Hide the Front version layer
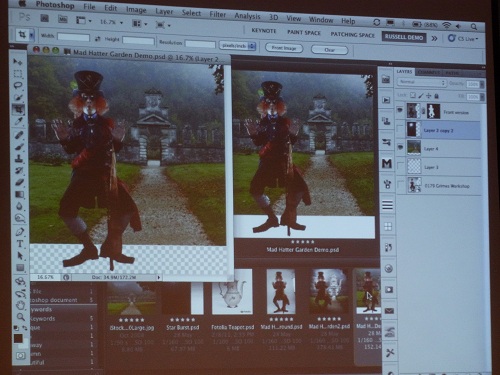The width and height of the screenshot is (500, 375). [400, 109]
